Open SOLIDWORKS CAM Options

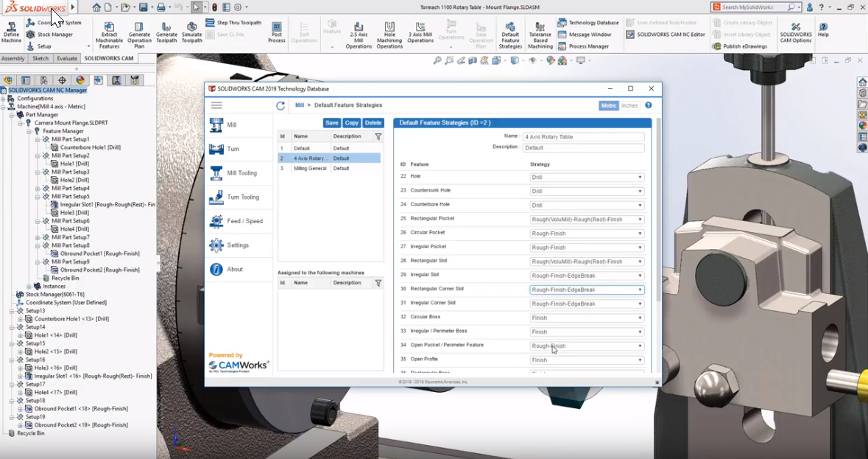tap(795, 33)
